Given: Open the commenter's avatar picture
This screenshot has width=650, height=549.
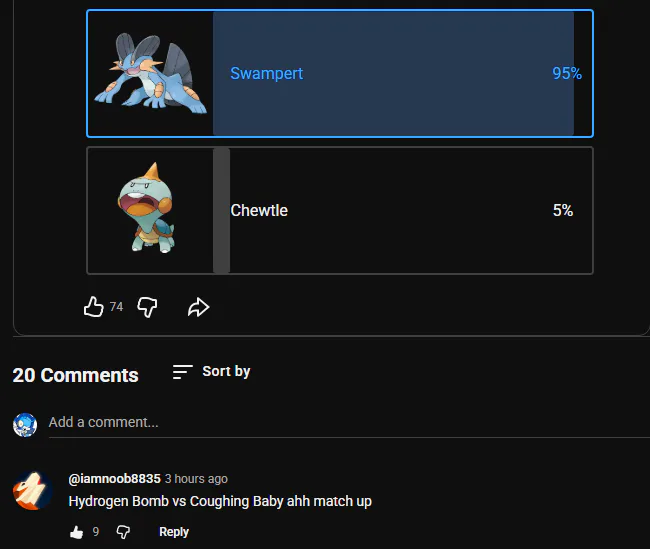Looking at the screenshot, I should 32,491.
